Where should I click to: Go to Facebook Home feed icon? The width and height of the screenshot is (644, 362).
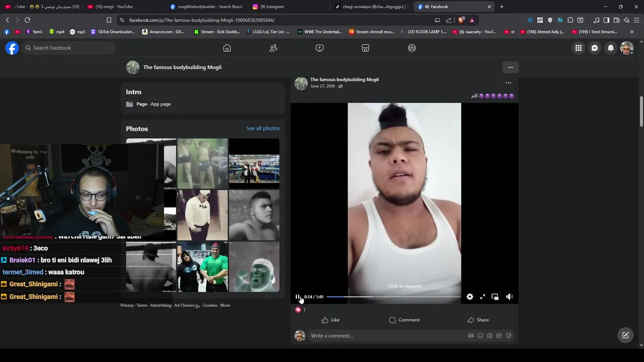[227, 48]
